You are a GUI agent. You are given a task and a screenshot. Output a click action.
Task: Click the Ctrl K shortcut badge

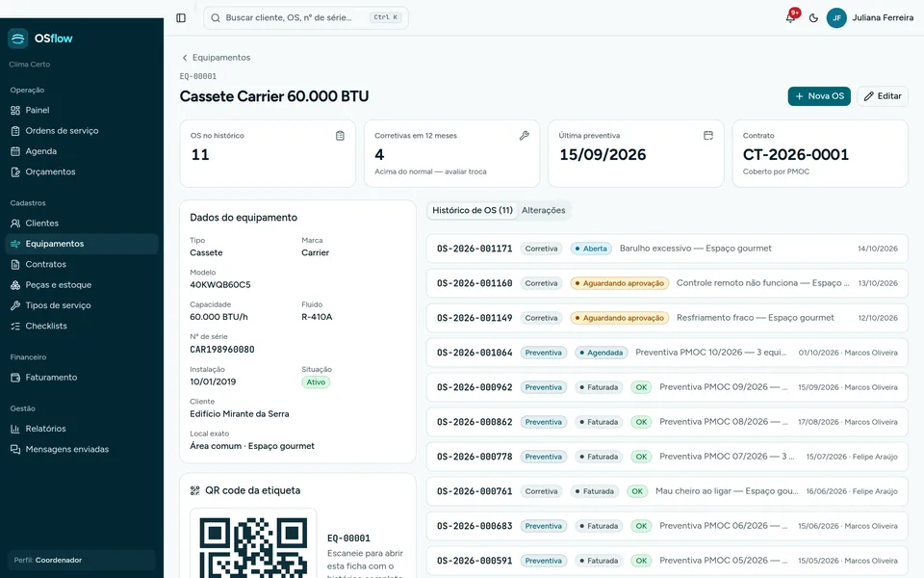tap(386, 17)
